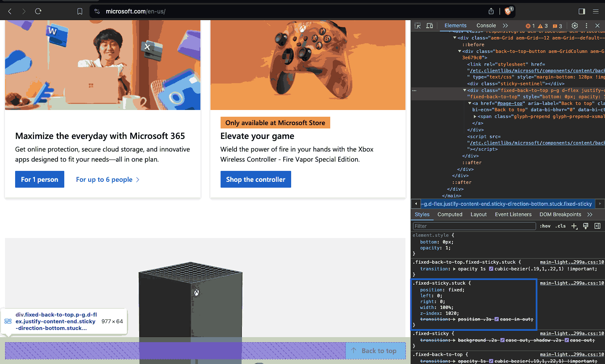
Task: Open main-light css source for .fixed-back-to-top.fixed-sticky.stuck
Action: tap(572, 262)
